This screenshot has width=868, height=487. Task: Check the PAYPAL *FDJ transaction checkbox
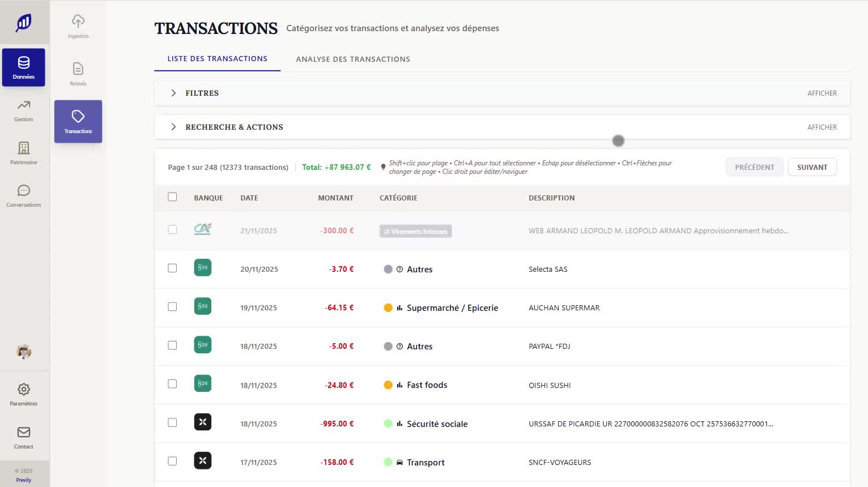[172, 345]
